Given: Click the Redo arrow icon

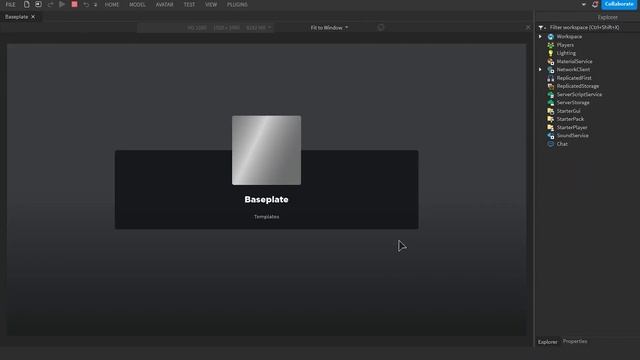Looking at the screenshot, I should click(x=95, y=5).
